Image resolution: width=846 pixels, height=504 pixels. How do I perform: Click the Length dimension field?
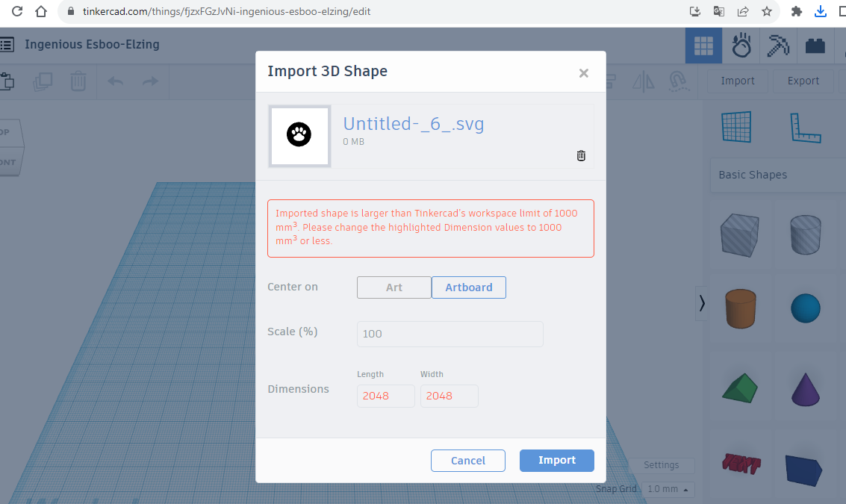386,396
